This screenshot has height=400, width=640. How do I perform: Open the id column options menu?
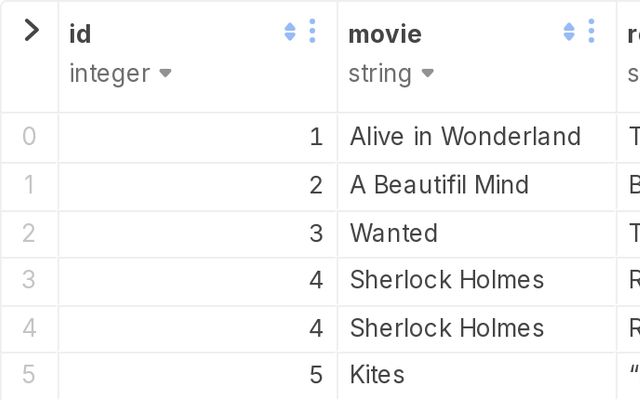pos(312,32)
